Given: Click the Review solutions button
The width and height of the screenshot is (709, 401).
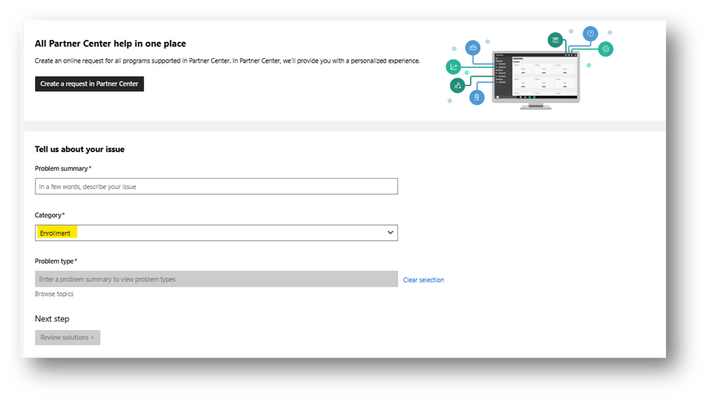Looking at the screenshot, I should tap(67, 337).
